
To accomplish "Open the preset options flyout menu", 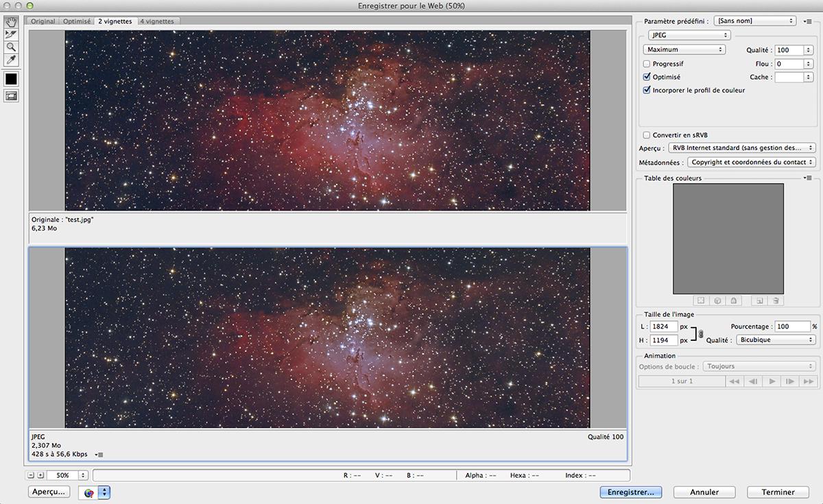I will pos(809,21).
